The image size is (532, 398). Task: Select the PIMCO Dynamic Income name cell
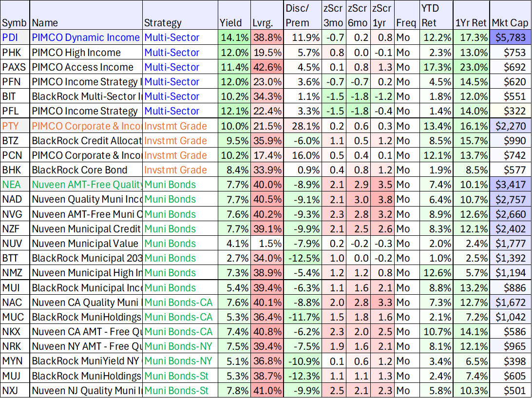[x=86, y=38]
